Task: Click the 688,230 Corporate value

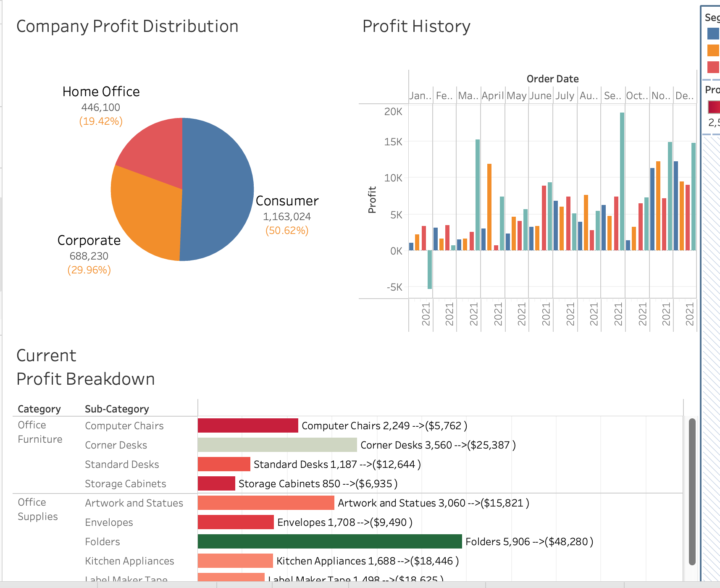Action: tap(89, 256)
